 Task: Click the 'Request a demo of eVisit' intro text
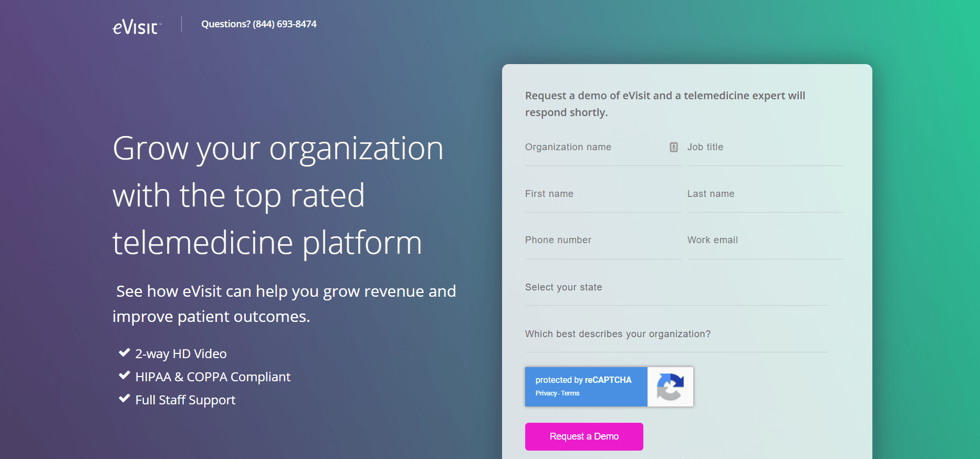click(x=665, y=104)
